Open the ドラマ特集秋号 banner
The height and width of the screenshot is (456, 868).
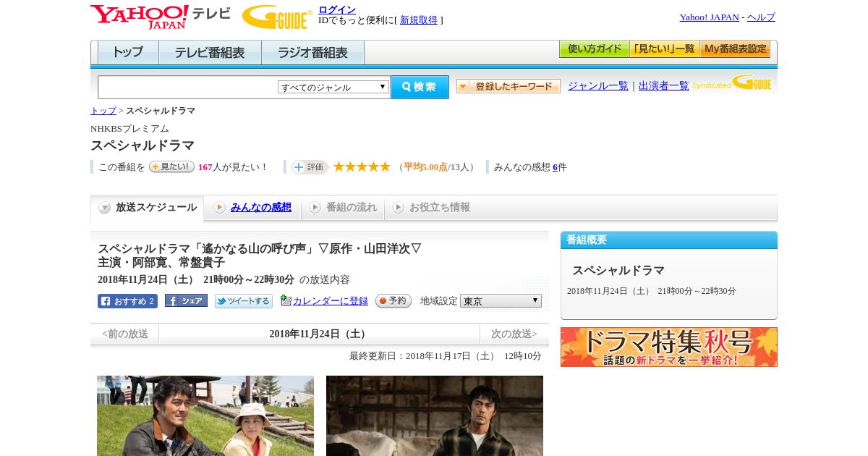[669, 347]
